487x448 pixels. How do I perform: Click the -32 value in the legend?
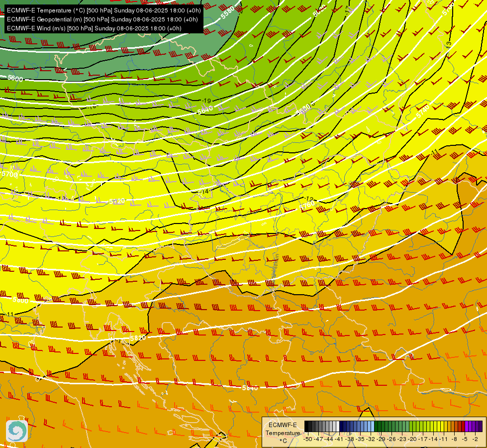[371, 439]
